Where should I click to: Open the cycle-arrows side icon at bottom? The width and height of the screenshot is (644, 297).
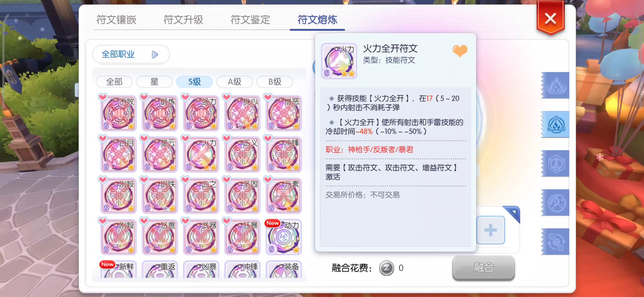pos(556,241)
